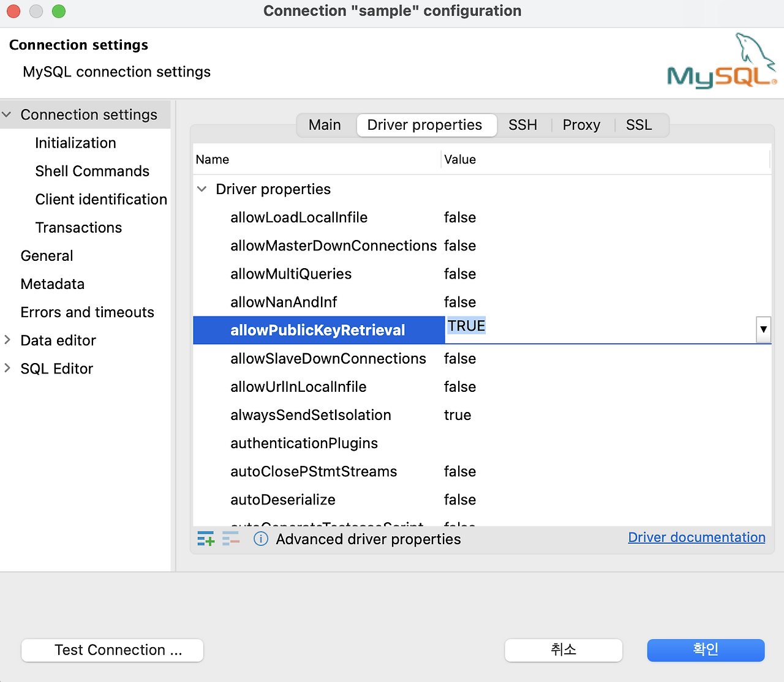
Task: Open the Proxy tab
Action: pyautogui.click(x=581, y=125)
